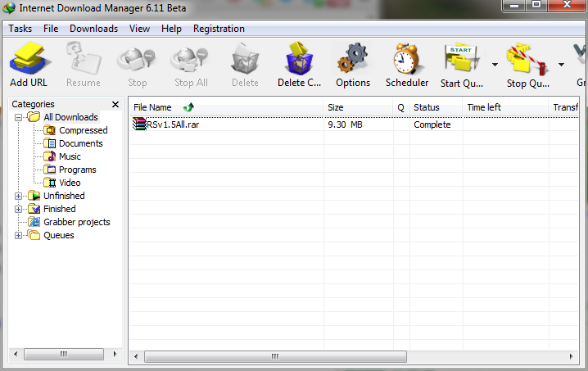Select the Compressed category folder
This screenshot has height=371, width=588.
pyautogui.click(x=84, y=130)
